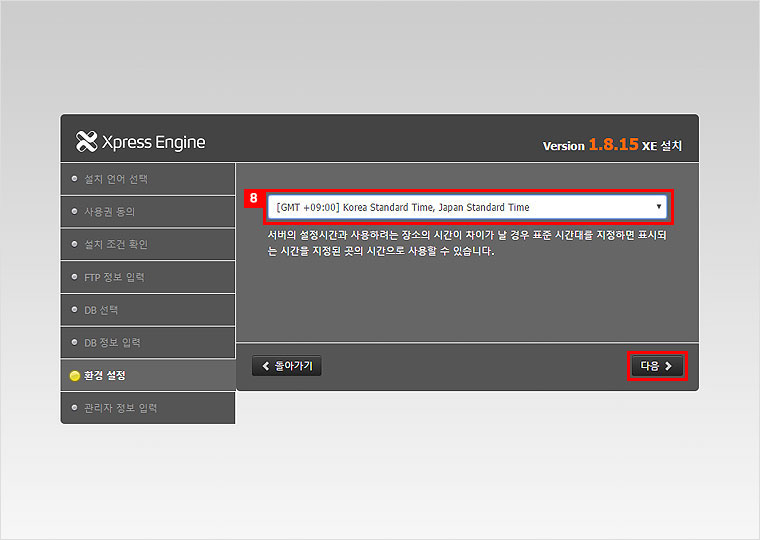Click the left chevron in the 돌아가기 button

266,366
